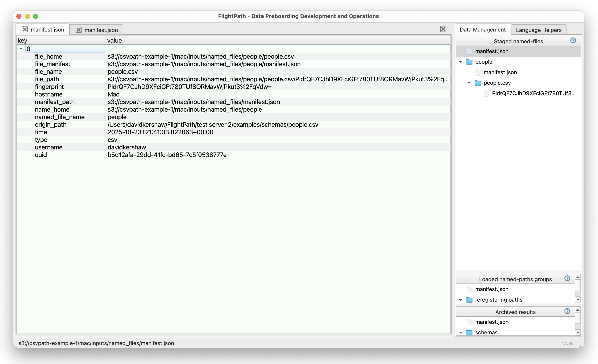Click the value column header
The width and height of the screenshot is (598, 364).
click(x=115, y=41)
